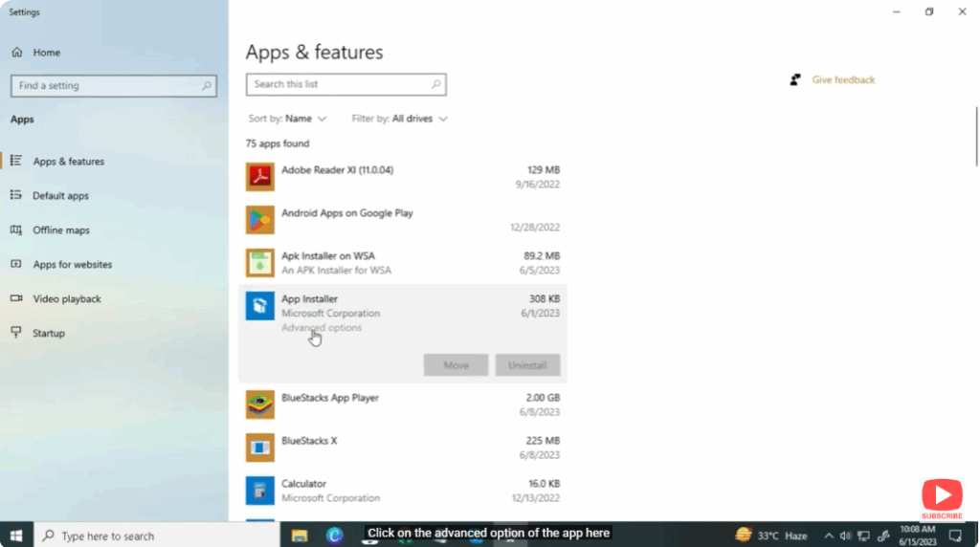Click Advanced options under App Installer
This screenshot has height=547, width=980.
pyautogui.click(x=321, y=328)
